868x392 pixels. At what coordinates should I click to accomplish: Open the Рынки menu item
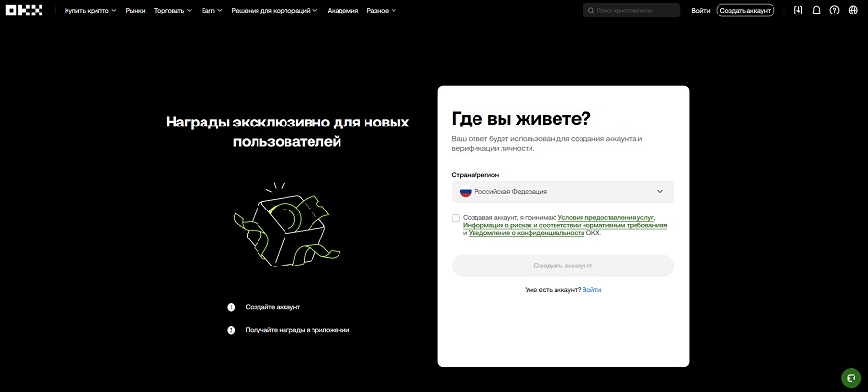(135, 11)
